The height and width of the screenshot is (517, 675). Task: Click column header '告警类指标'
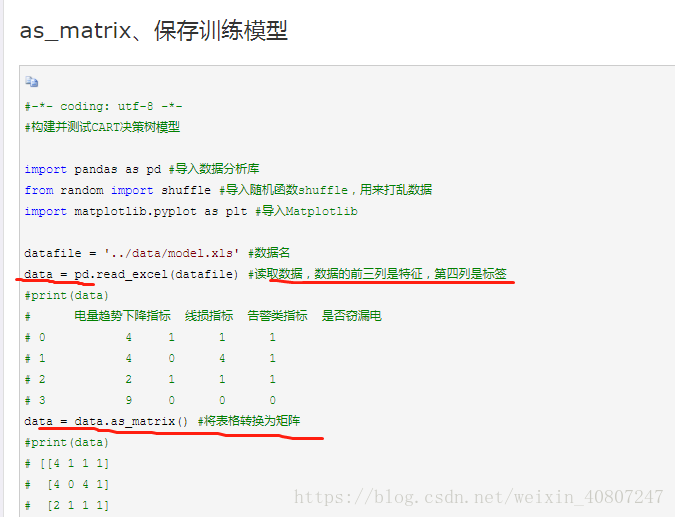point(277,316)
